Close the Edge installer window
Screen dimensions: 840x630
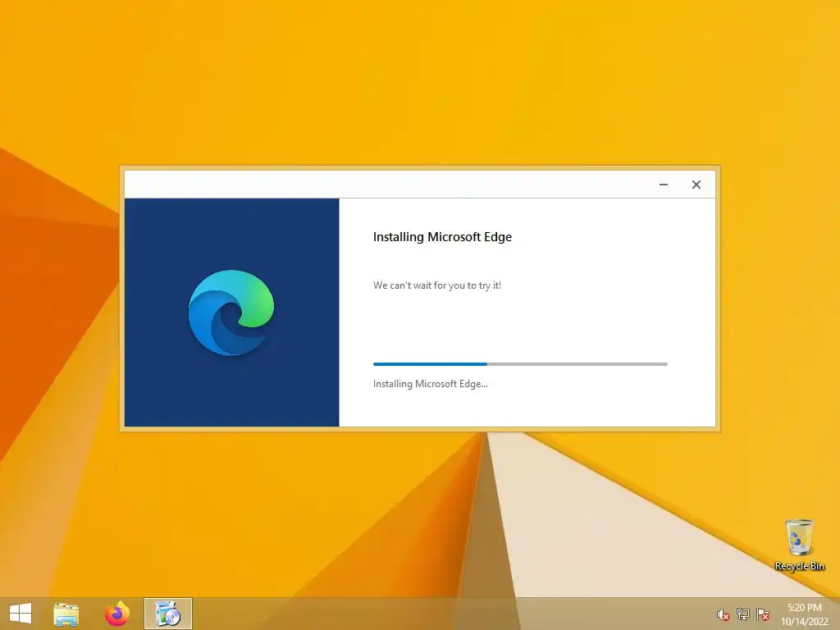(696, 185)
